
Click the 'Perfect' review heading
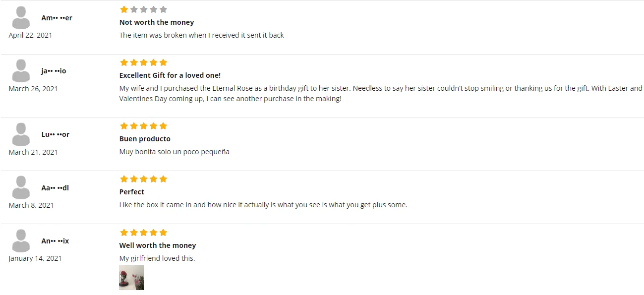132,192
